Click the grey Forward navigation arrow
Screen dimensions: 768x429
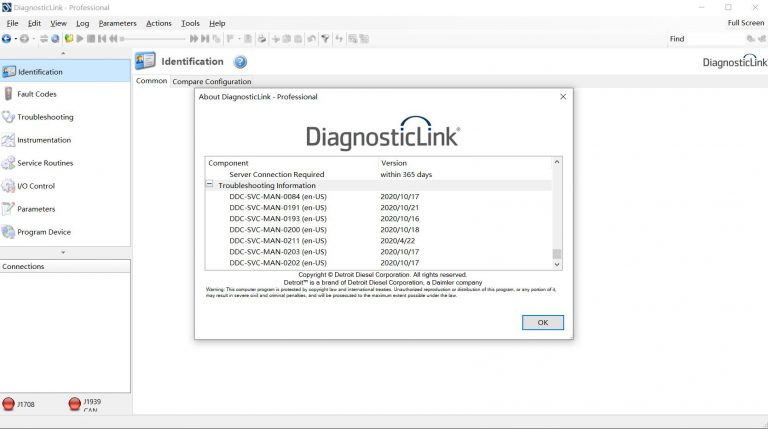pyautogui.click(x=24, y=39)
